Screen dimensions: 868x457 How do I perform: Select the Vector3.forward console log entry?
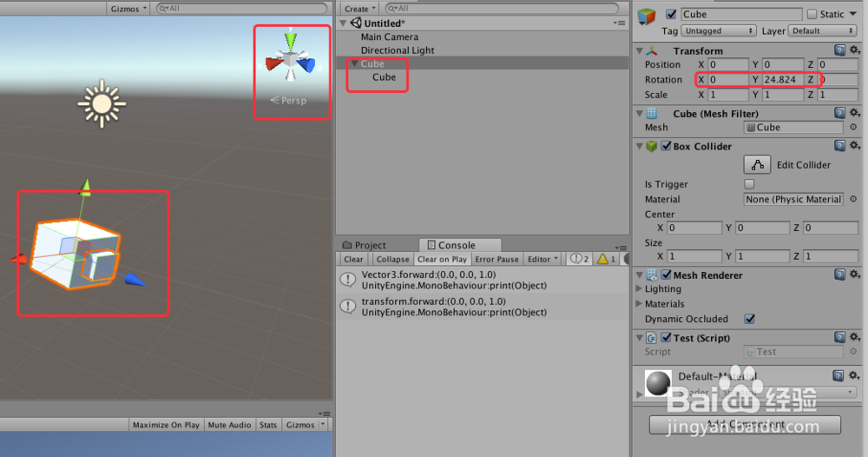(483, 280)
